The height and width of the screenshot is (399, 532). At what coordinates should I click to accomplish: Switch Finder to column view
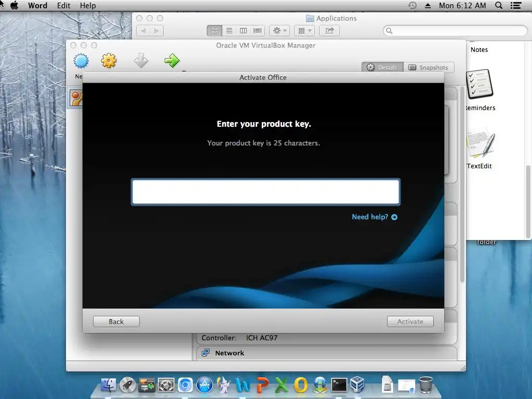[x=243, y=31]
